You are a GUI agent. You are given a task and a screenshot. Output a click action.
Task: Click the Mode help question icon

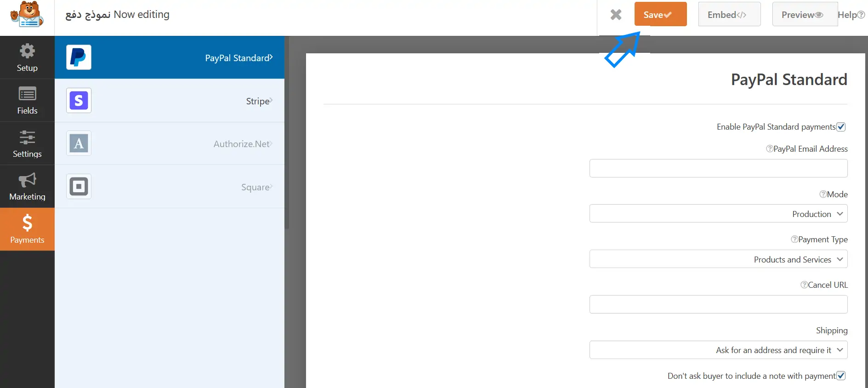tap(823, 194)
